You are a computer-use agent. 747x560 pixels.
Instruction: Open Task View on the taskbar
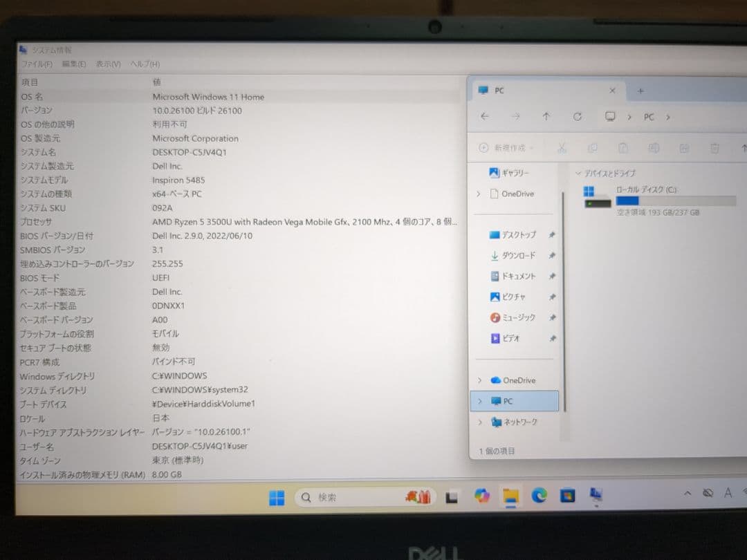coord(451,496)
